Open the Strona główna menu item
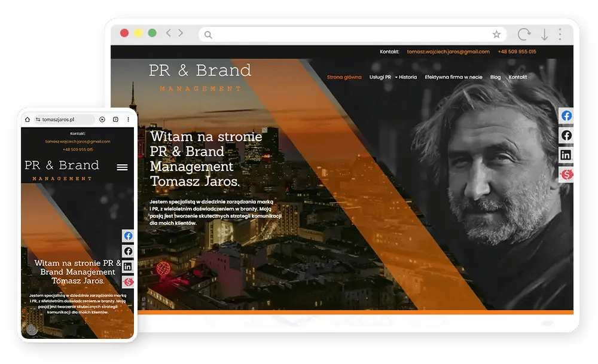 pyautogui.click(x=344, y=77)
